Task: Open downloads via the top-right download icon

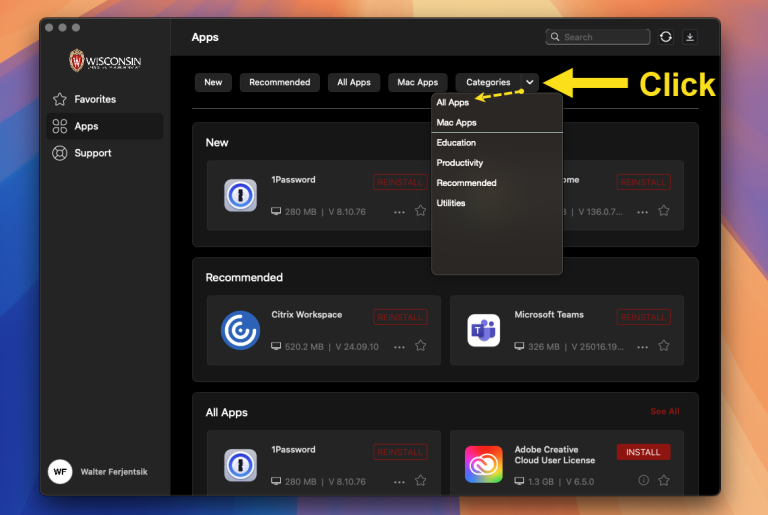Action: click(x=690, y=37)
